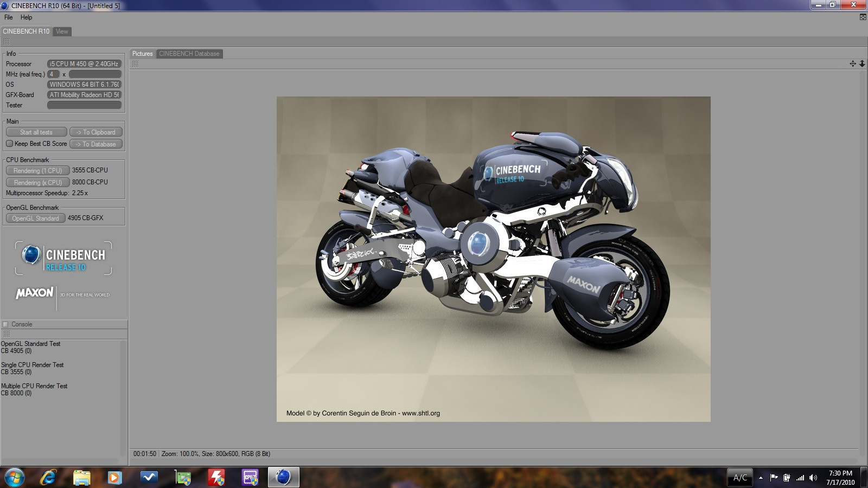Viewport: 868px width, 488px height.
Task: Open CPU-Z from the taskbar
Action: tap(250, 477)
